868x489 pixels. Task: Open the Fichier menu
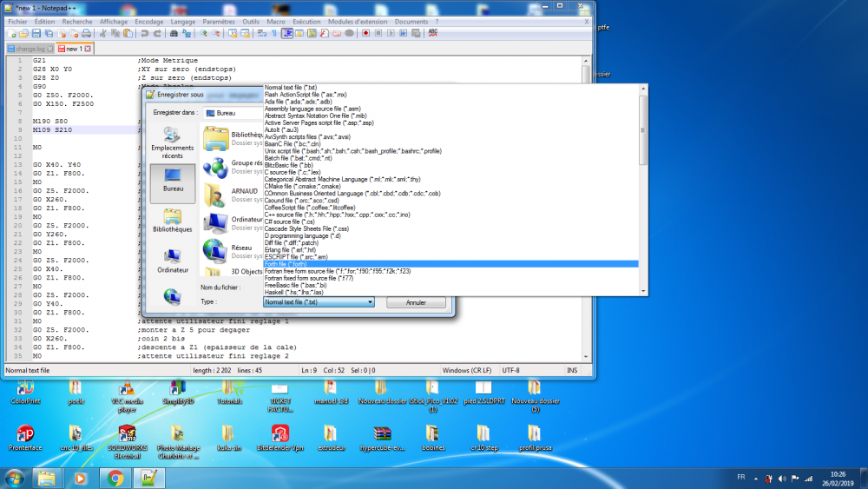click(x=17, y=22)
